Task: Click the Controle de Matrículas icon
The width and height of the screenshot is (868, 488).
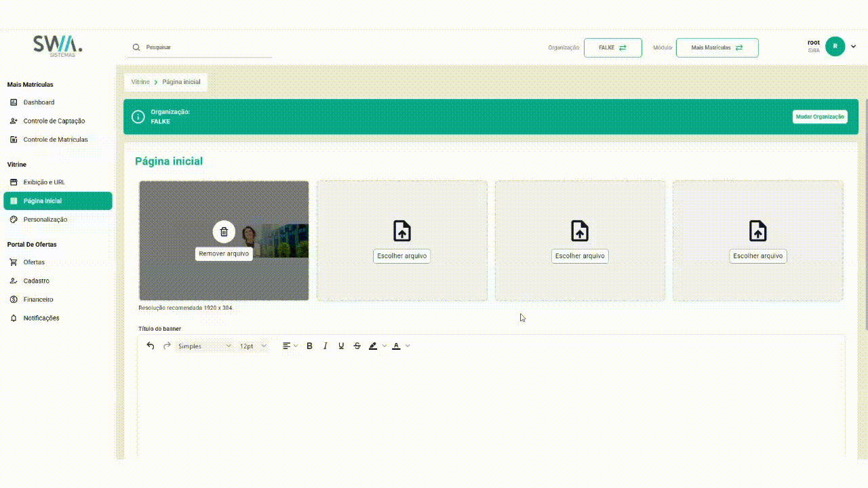Action: [14, 140]
